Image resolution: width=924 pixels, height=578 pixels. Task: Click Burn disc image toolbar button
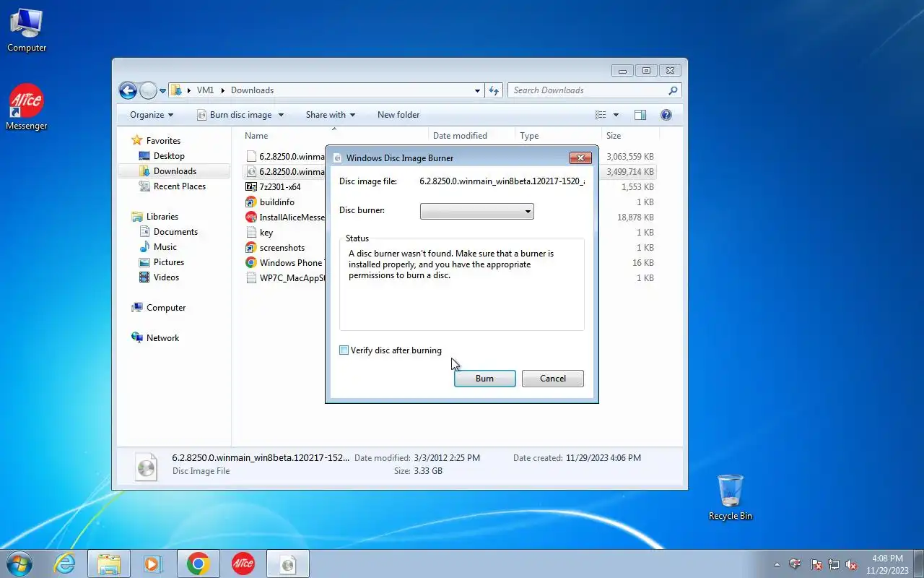coord(235,115)
